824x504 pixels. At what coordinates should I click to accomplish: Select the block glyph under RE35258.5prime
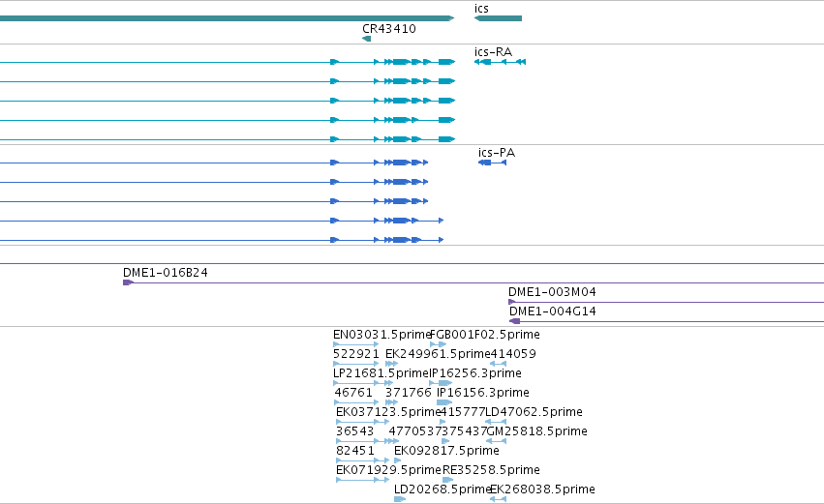447,480
